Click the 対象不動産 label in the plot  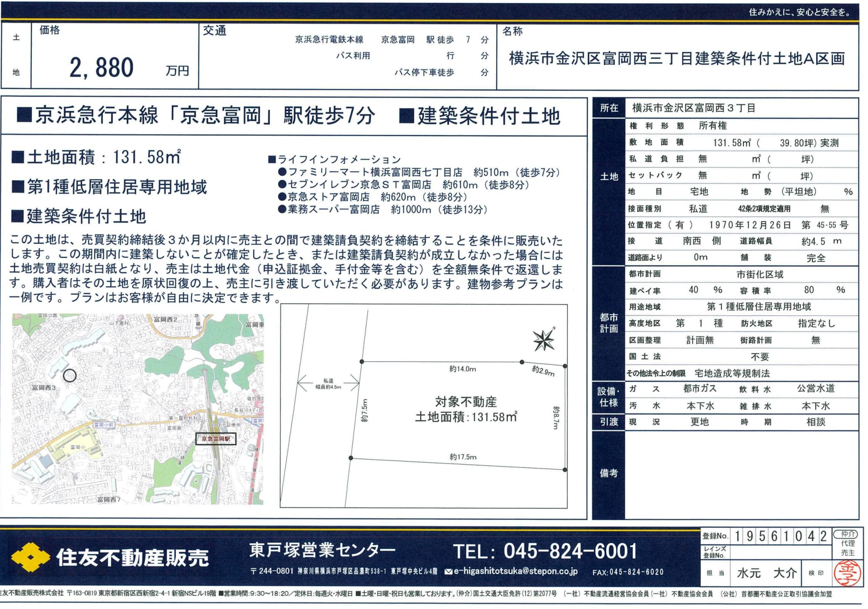point(466,402)
